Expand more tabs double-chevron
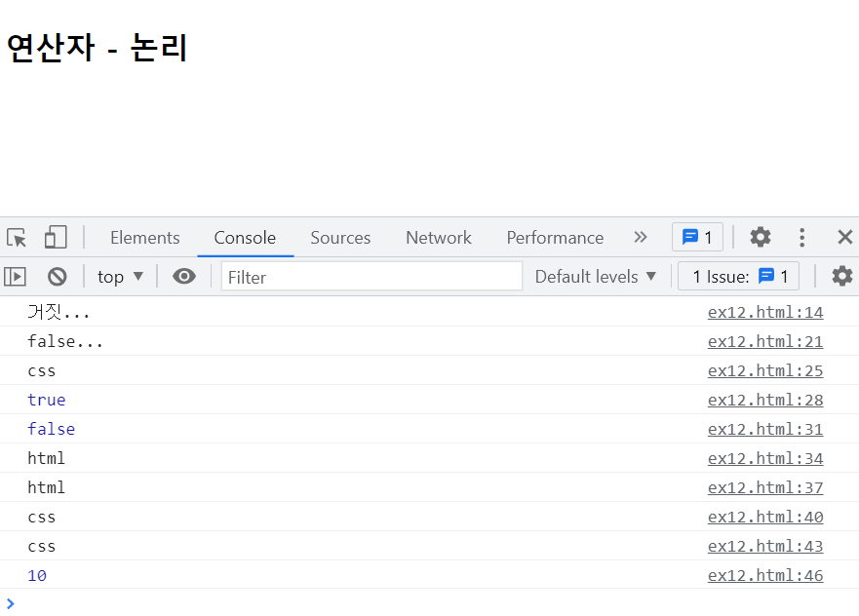859x616 pixels. pos(640,237)
